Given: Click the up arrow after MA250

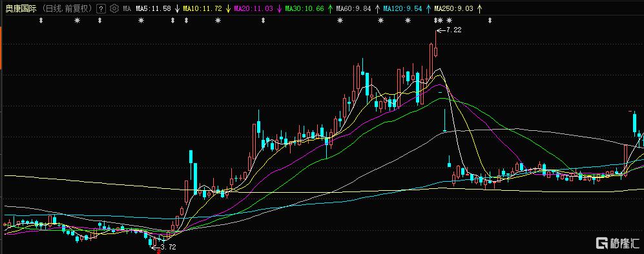Looking at the screenshot, I should (479, 8).
